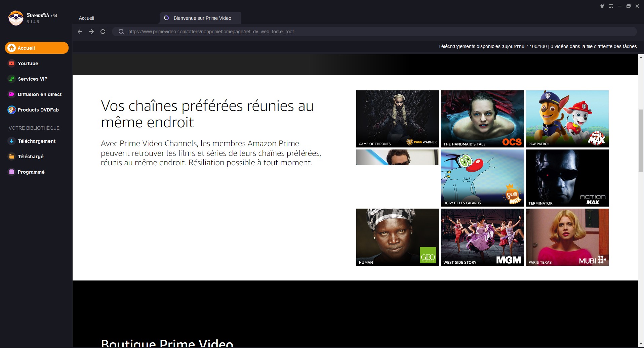This screenshot has width=644, height=348.
Task: Open The Handmaid's Tale OCS tile
Action: click(482, 119)
